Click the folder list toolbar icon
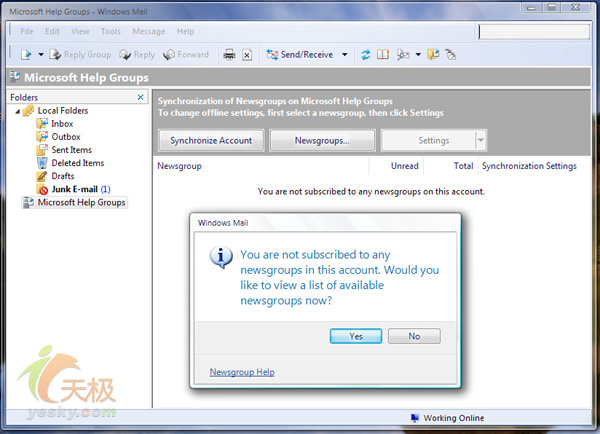600x434 pixels. (433, 55)
